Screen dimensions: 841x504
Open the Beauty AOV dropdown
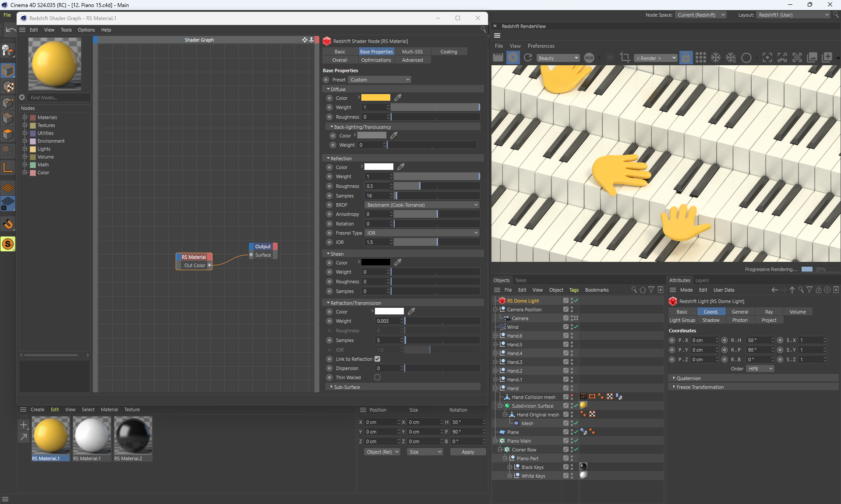[x=558, y=58]
